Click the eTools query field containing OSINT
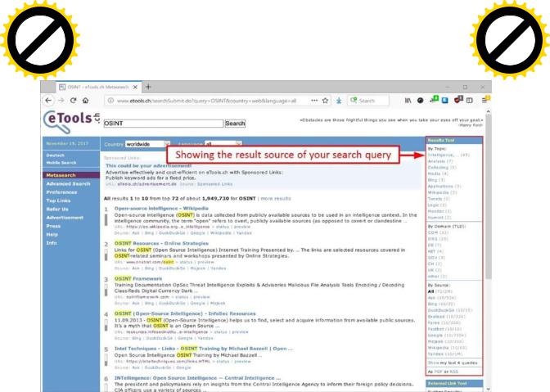Screen dimensions: 550x392 [164, 124]
